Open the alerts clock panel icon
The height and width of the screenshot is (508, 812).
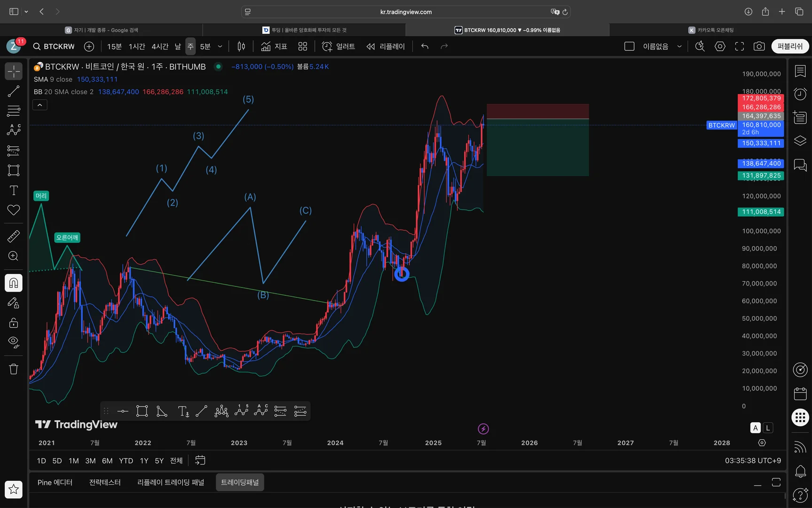pos(800,94)
